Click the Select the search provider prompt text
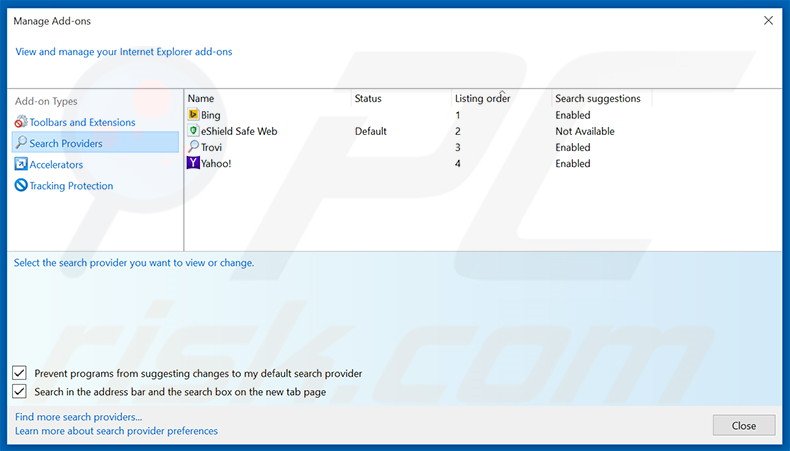This screenshot has width=790, height=451. [134, 263]
